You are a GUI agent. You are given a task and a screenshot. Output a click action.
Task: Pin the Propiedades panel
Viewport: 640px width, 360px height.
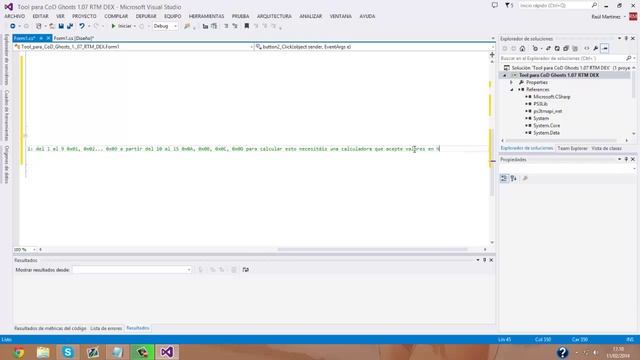click(627, 159)
